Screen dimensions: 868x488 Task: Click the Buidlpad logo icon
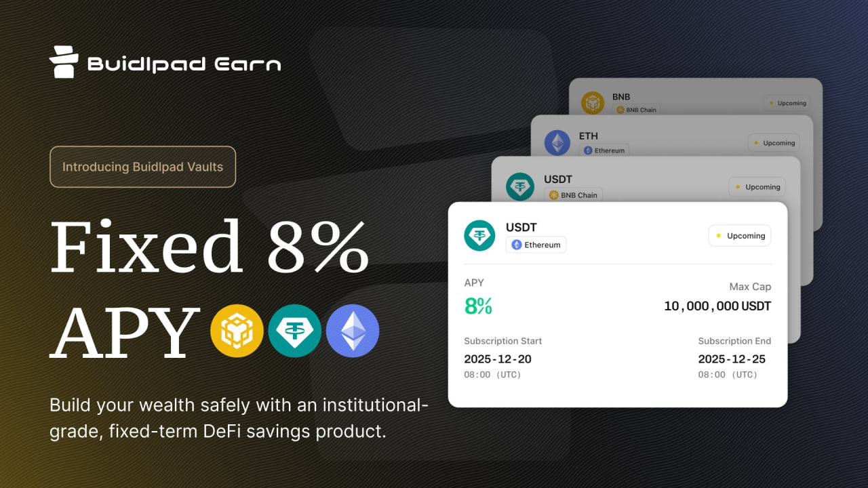64,62
